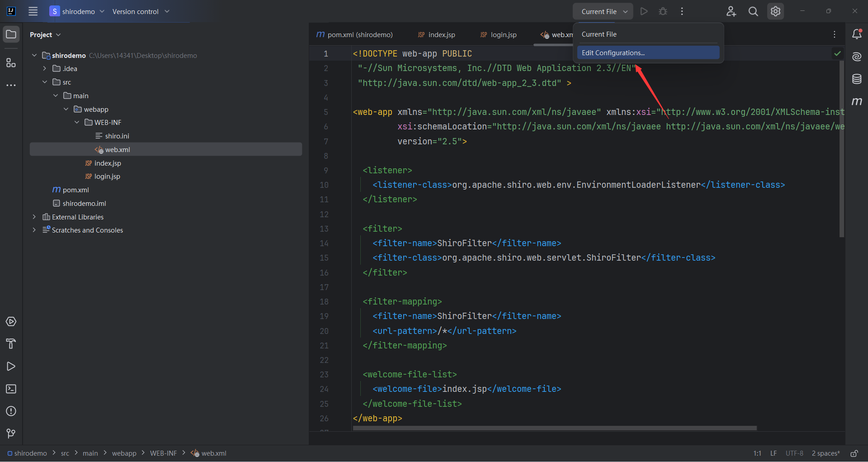Select login.jsp in project tree
Viewport: 868px width, 462px height.
107,176
